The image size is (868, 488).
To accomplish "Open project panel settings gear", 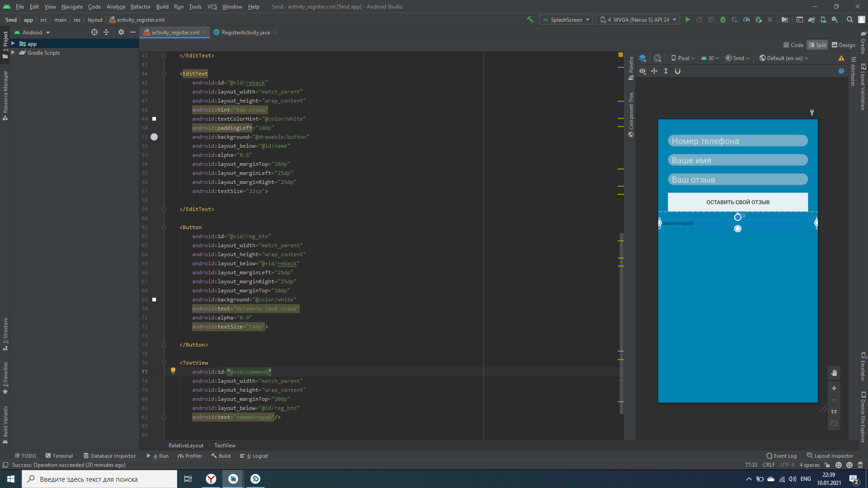I will [x=121, y=32].
